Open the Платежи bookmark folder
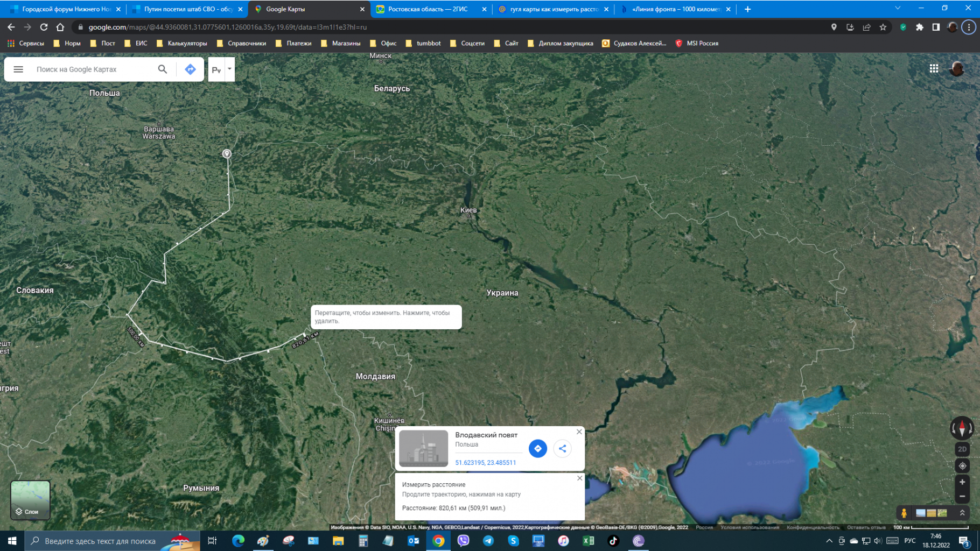The height and width of the screenshot is (551, 980). pyautogui.click(x=293, y=43)
